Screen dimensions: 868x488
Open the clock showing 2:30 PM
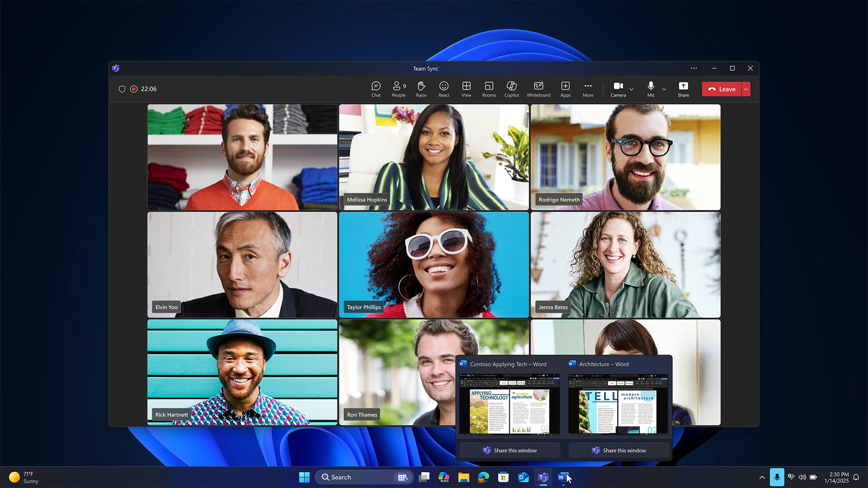(x=836, y=477)
